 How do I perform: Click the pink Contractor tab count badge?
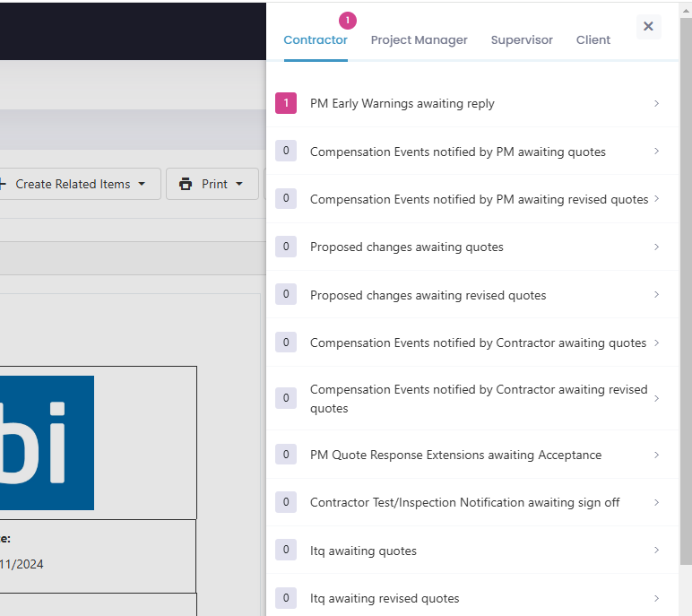click(x=347, y=21)
